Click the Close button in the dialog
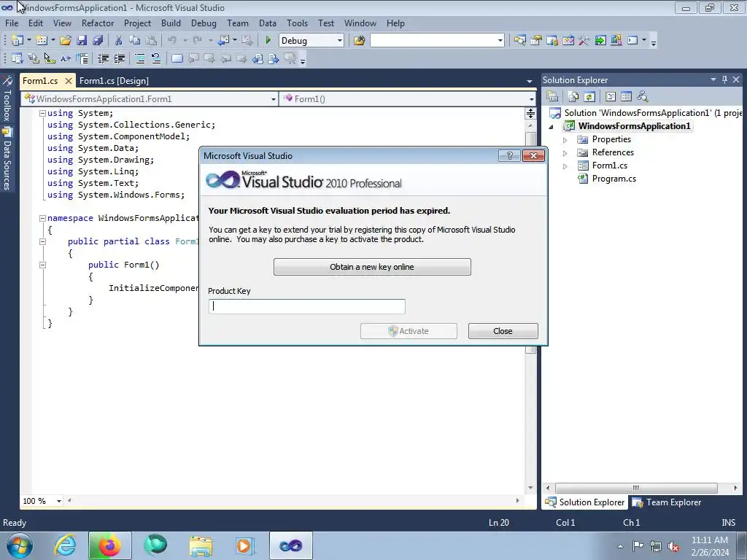The width and height of the screenshot is (747, 560). (503, 331)
